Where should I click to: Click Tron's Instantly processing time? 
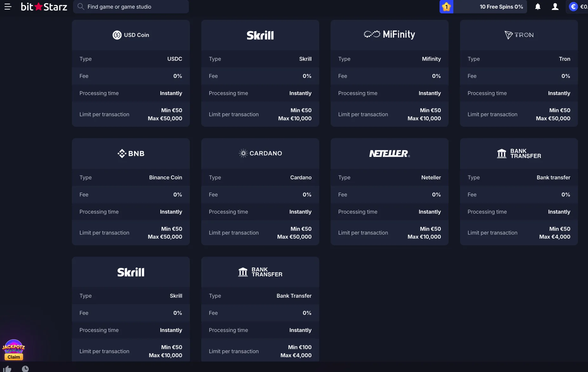coord(559,93)
